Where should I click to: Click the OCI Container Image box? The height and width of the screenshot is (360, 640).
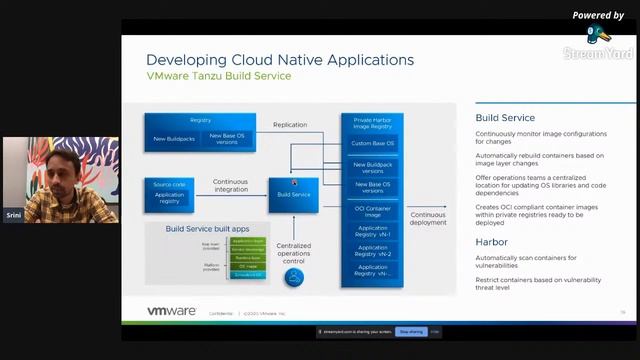pyautogui.click(x=372, y=211)
